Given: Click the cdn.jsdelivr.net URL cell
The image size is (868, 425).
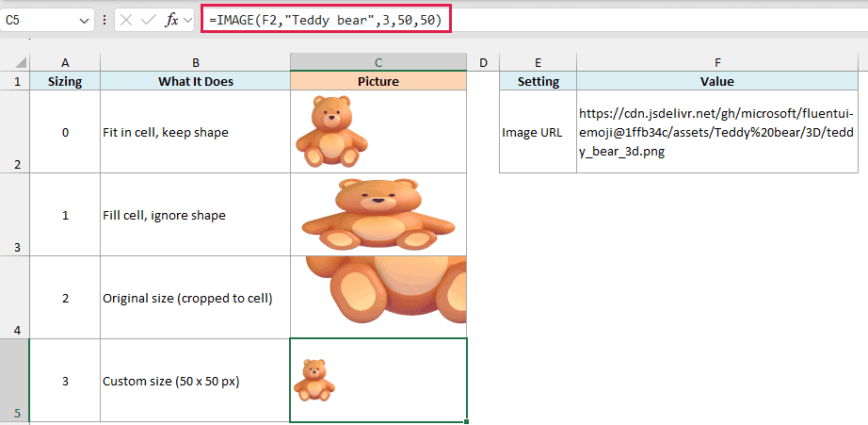Looking at the screenshot, I should point(717,131).
